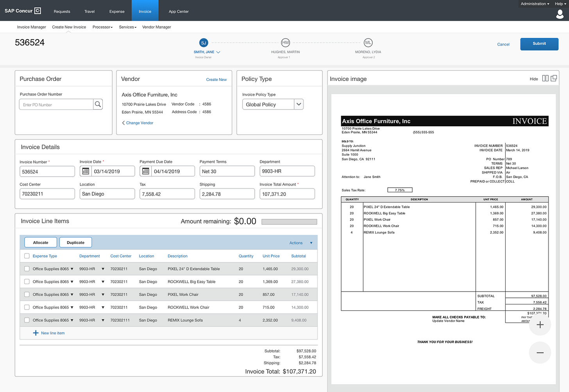The width and height of the screenshot is (569, 392).
Task: Click the purchase order search magnifier icon
Action: click(x=98, y=104)
